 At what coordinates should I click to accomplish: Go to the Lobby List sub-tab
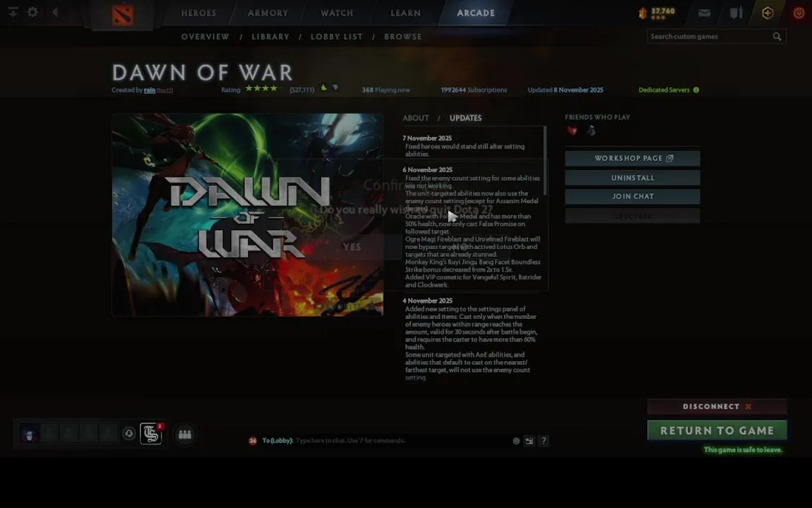point(337,37)
